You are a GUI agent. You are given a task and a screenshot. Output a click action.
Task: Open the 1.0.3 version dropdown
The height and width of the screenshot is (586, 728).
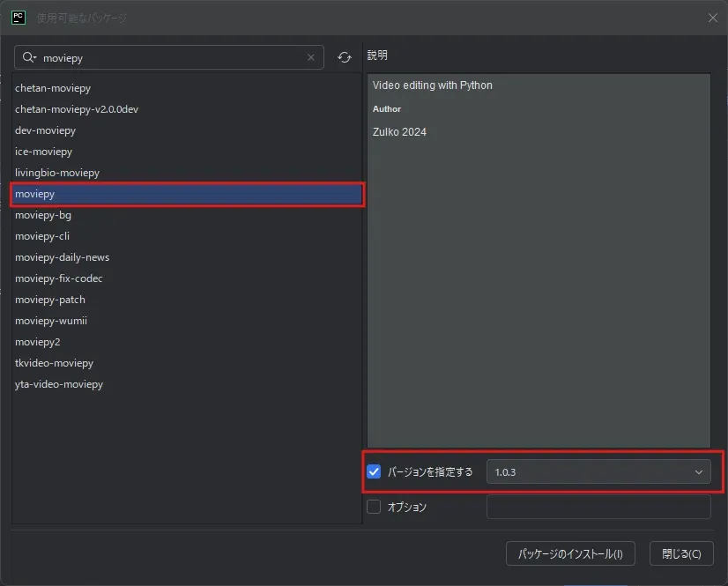pos(598,471)
